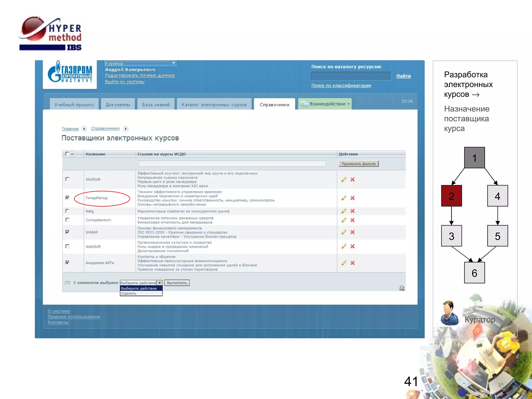Open the О системе footer link

[x=59, y=311]
